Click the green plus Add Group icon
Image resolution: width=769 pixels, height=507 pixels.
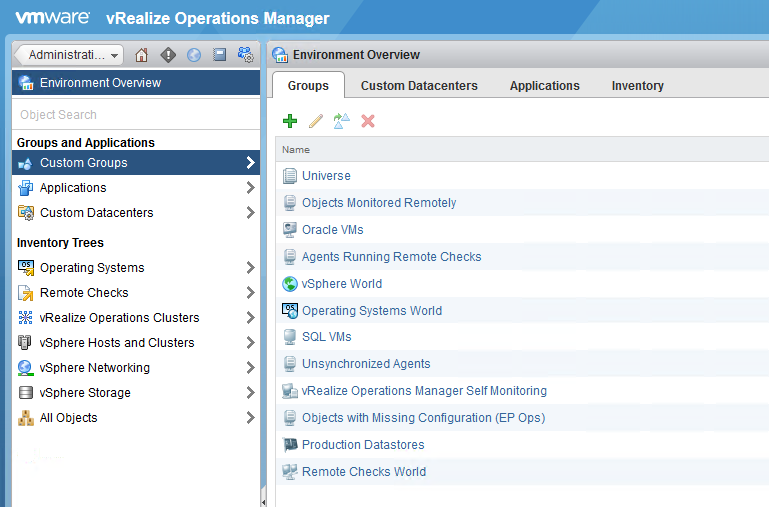290,121
